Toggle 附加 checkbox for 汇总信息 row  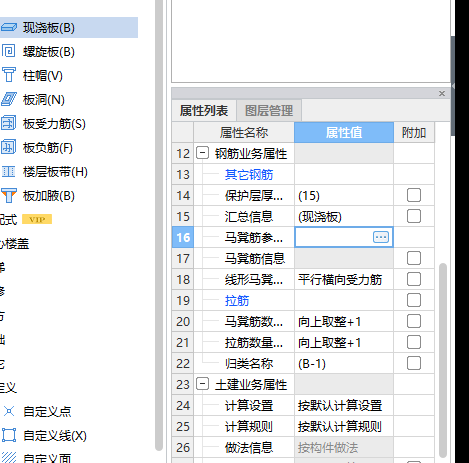pos(414,216)
